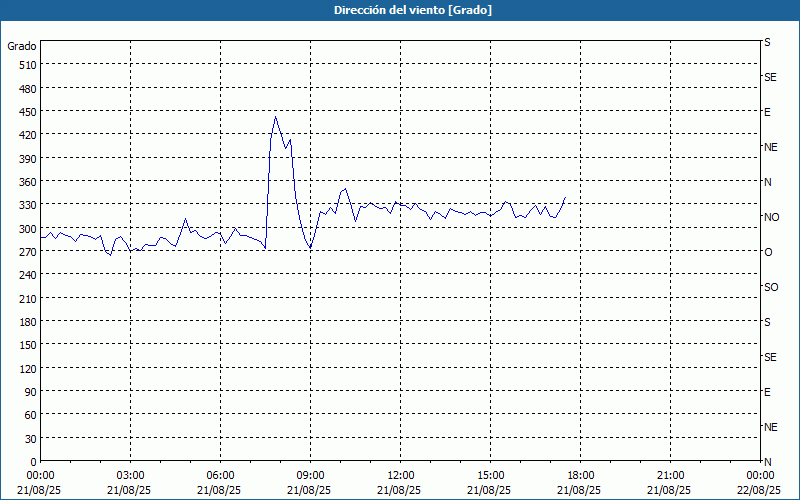Image resolution: width=800 pixels, height=500 pixels.
Task: Click the 22/08/25 date label
Action: coord(759,490)
